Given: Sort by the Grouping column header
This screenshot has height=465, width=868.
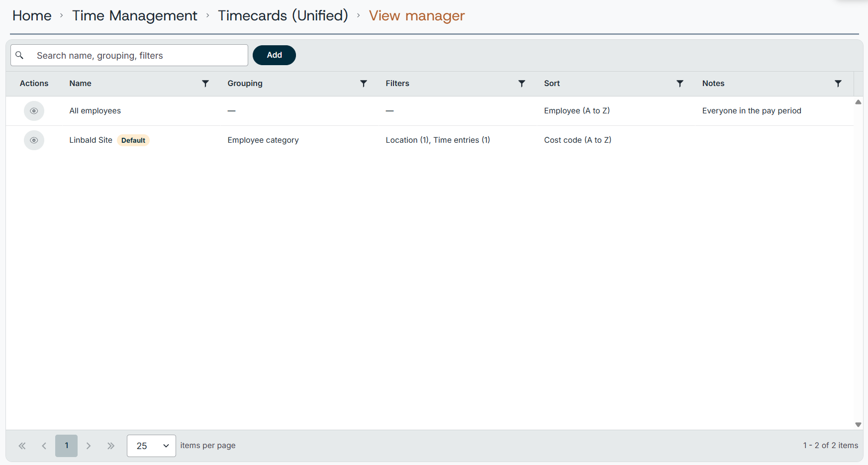Looking at the screenshot, I should tap(245, 84).
